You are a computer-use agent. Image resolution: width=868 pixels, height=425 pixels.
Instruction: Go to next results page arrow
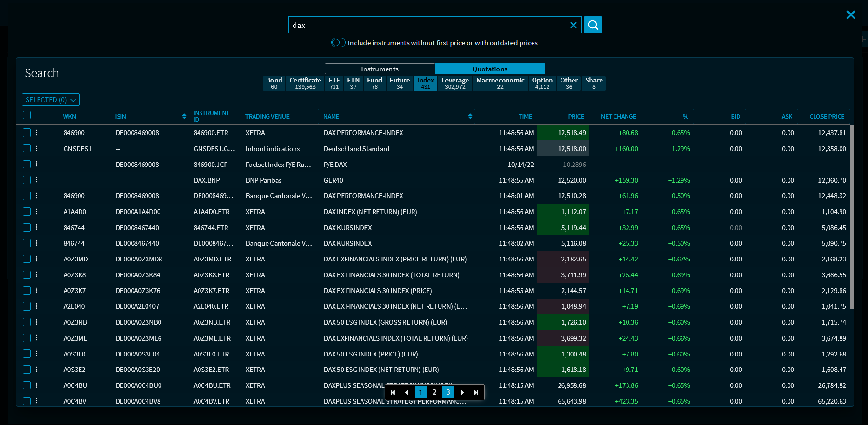click(462, 392)
